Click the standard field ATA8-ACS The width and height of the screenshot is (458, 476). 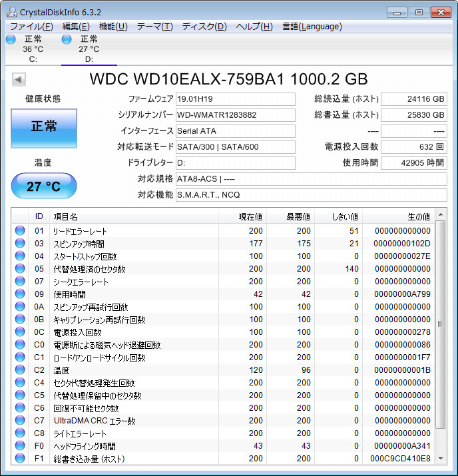coord(311,179)
